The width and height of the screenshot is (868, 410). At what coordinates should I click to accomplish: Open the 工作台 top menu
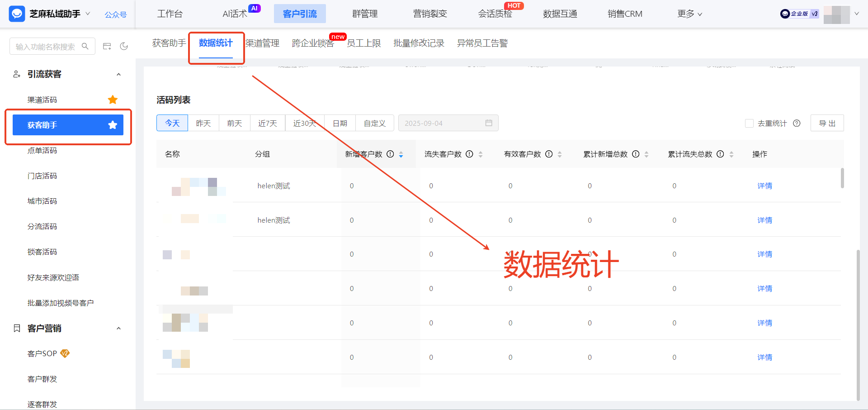click(170, 14)
